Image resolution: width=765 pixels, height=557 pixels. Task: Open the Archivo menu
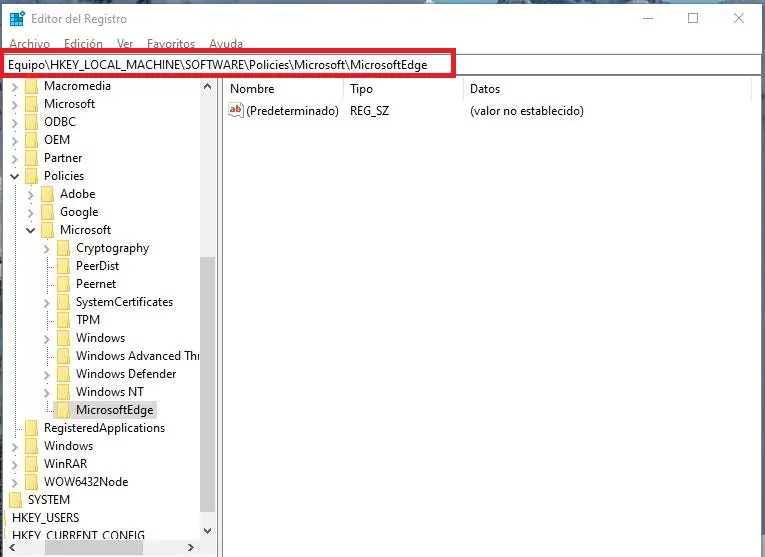click(x=29, y=43)
